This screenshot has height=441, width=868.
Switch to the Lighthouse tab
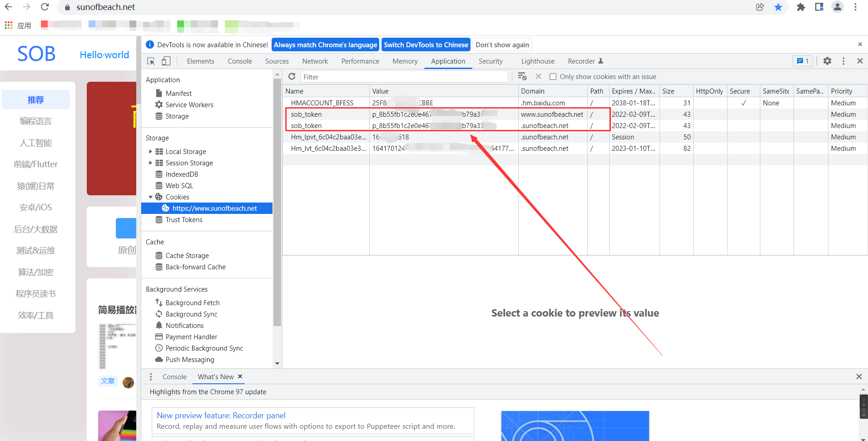pos(538,61)
